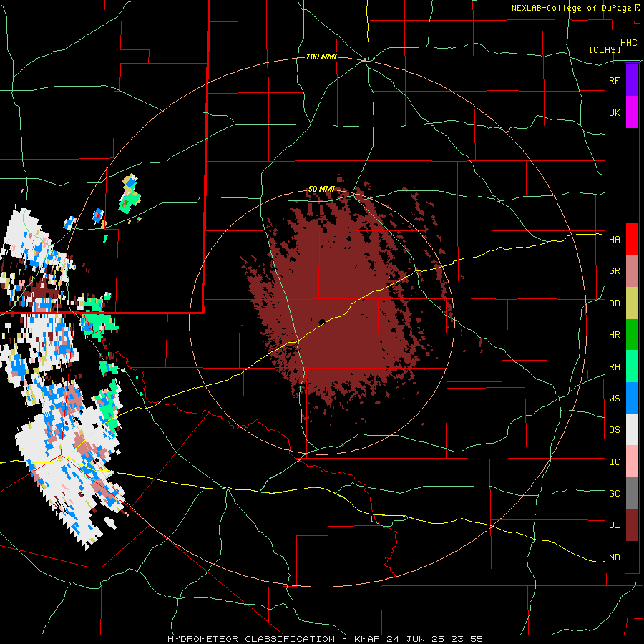This screenshot has width=644, height=644.
Task: Click the HR legend label
Action: click(x=614, y=335)
